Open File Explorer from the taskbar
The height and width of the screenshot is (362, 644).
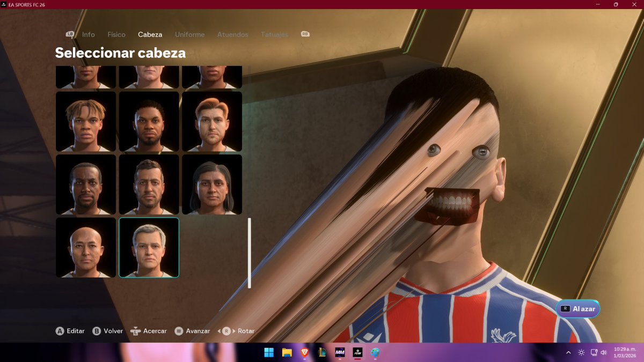point(287,352)
